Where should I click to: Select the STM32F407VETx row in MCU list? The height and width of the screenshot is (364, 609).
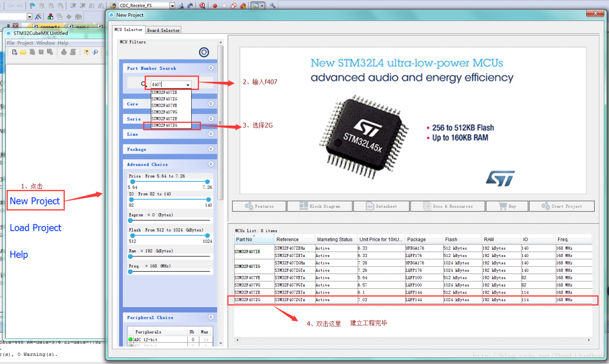413,277
